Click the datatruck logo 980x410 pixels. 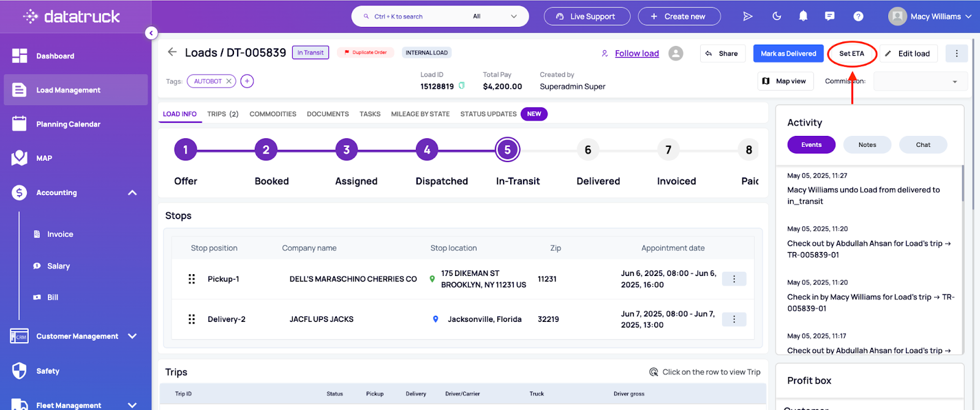pos(72,17)
